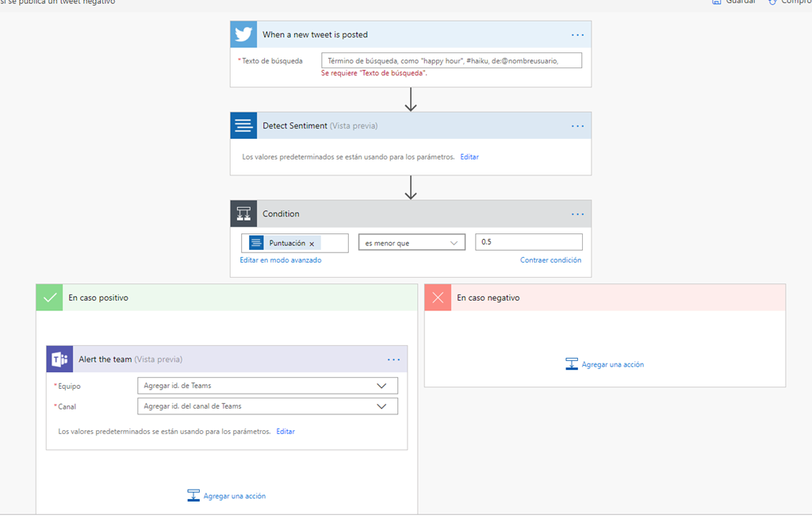Click the green checkmark icon for positive branch
This screenshot has width=812, height=519.
50,298
